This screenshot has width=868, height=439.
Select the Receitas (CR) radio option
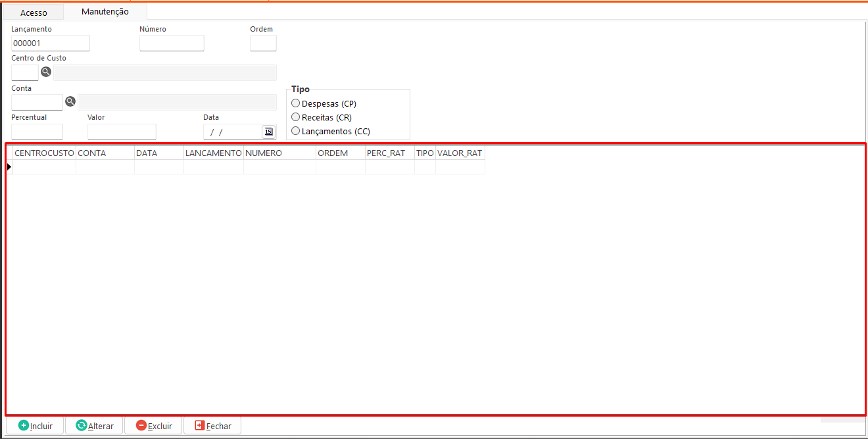coord(296,117)
